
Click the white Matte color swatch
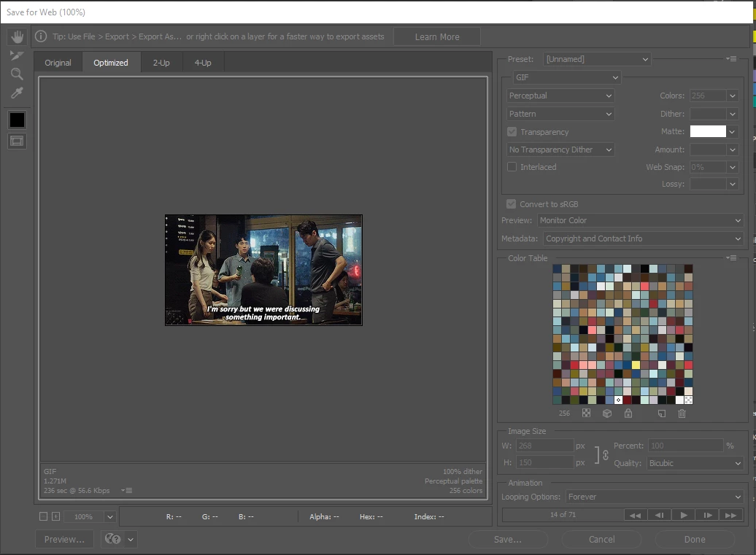[708, 131]
